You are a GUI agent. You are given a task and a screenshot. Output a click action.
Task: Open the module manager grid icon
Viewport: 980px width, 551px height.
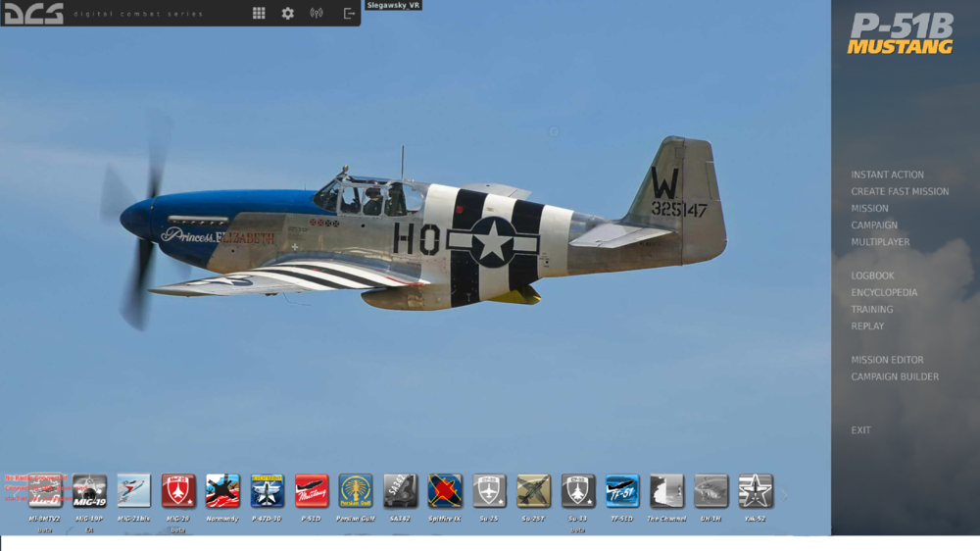(259, 13)
